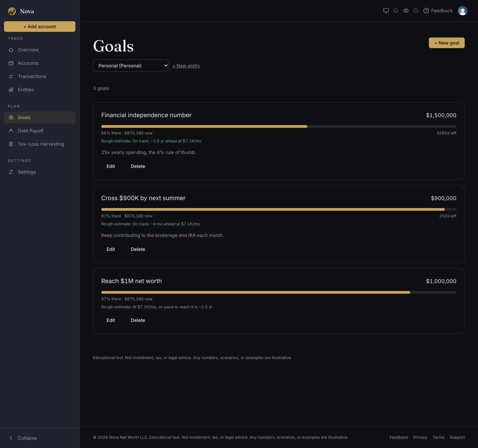478x448 pixels.
Task: Open Entities in the sidebar
Action: tap(40, 89)
